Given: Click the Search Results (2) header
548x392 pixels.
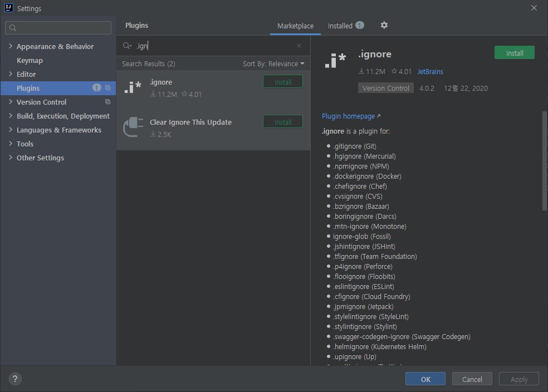Looking at the screenshot, I should tap(149, 63).
